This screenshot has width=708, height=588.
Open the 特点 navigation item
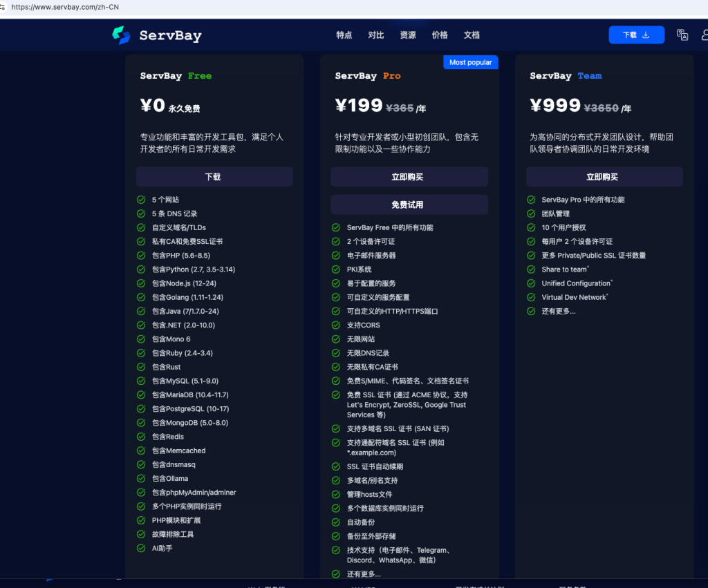click(x=344, y=35)
